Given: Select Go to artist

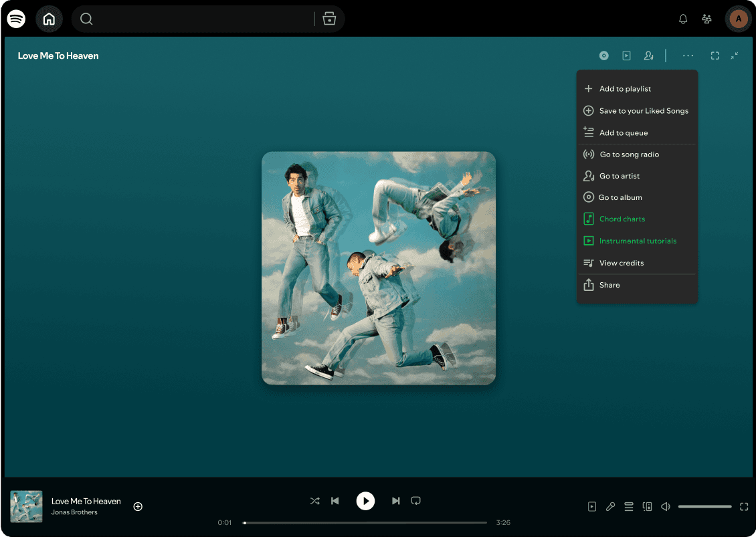Looking at the screenshot, I should (x=637, y=176).
